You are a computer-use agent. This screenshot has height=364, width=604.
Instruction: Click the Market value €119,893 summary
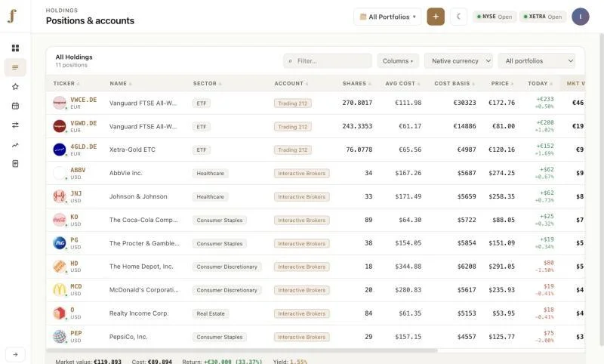(x=88, y=362)
